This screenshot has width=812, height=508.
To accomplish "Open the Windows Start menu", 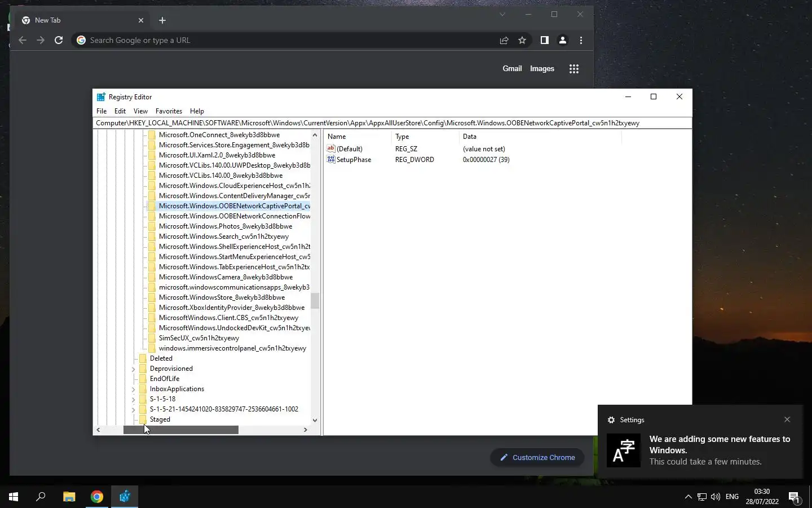I will pos(14,497).
